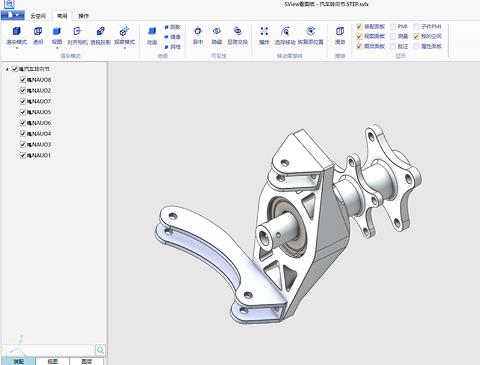Viewport: 480px width, 365px height.
Task: Click the 恢复原位置 restore position icon
Action: point(311,31)
